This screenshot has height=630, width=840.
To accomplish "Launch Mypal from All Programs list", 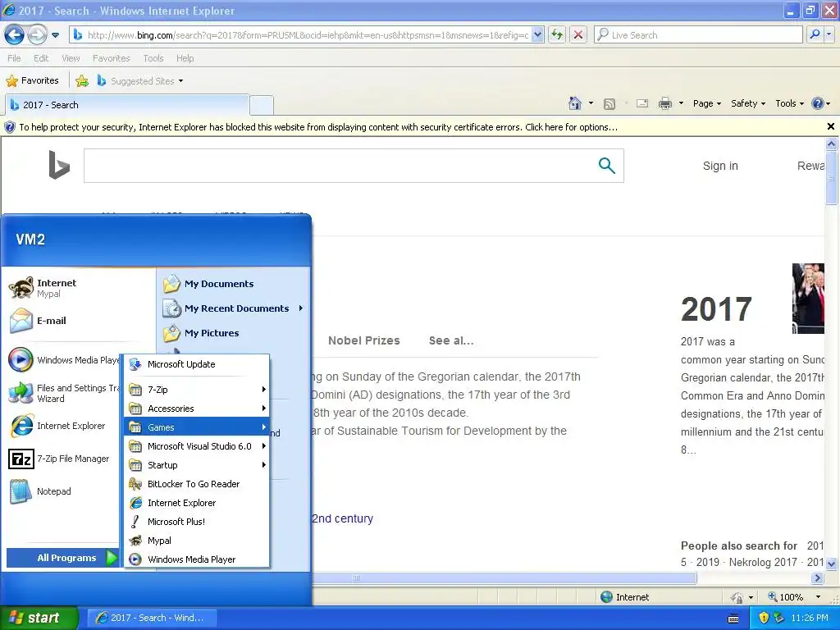I will (197, 541).
